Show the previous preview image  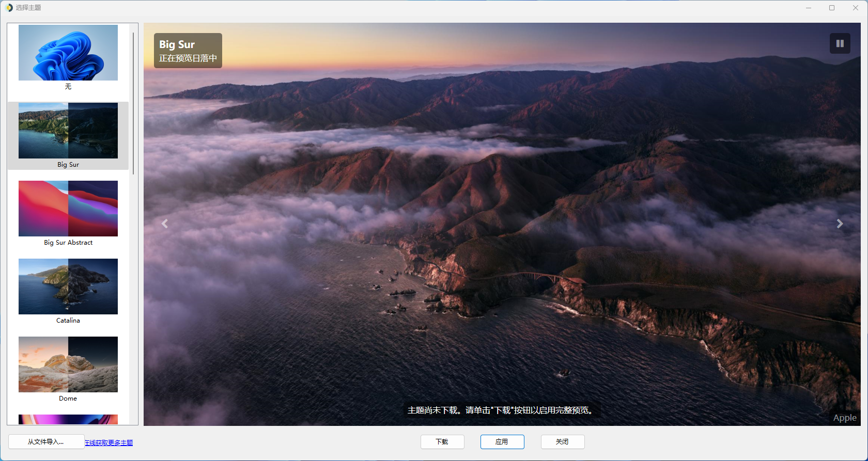165,224
